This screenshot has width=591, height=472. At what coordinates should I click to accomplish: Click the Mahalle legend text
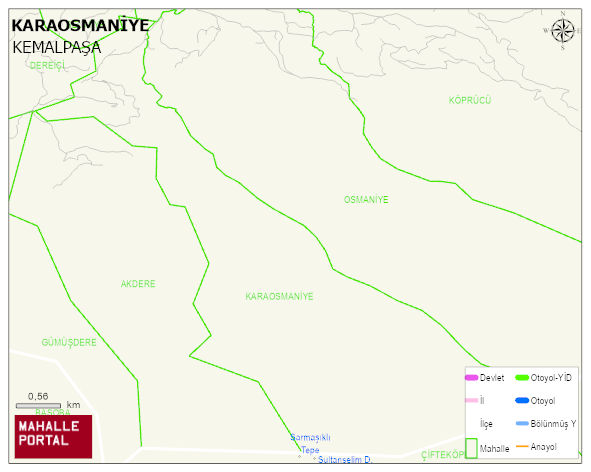(x=495, y=449)
